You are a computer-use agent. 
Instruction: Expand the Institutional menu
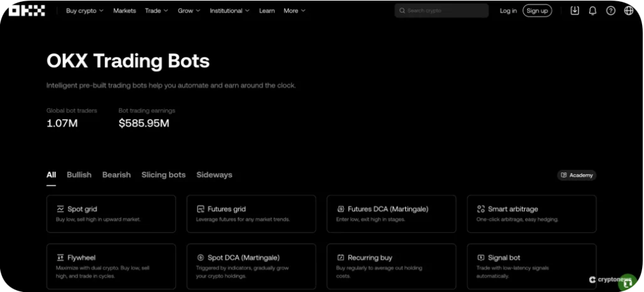(229, 11)
